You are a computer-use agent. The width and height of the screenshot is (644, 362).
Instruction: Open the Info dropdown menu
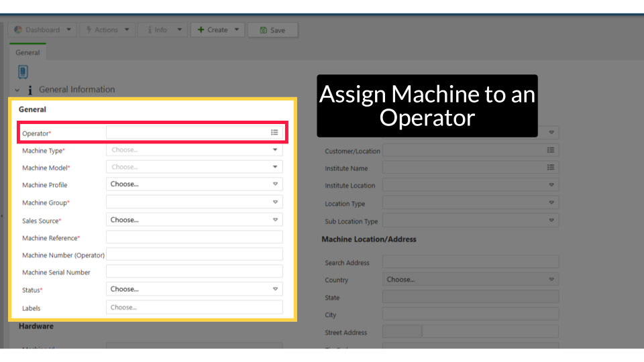click(161, 30)
